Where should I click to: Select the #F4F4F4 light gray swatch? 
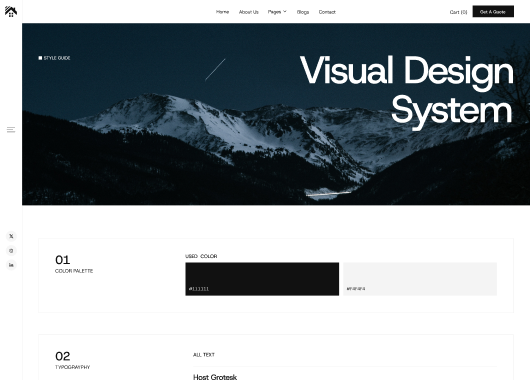(420, 279)
